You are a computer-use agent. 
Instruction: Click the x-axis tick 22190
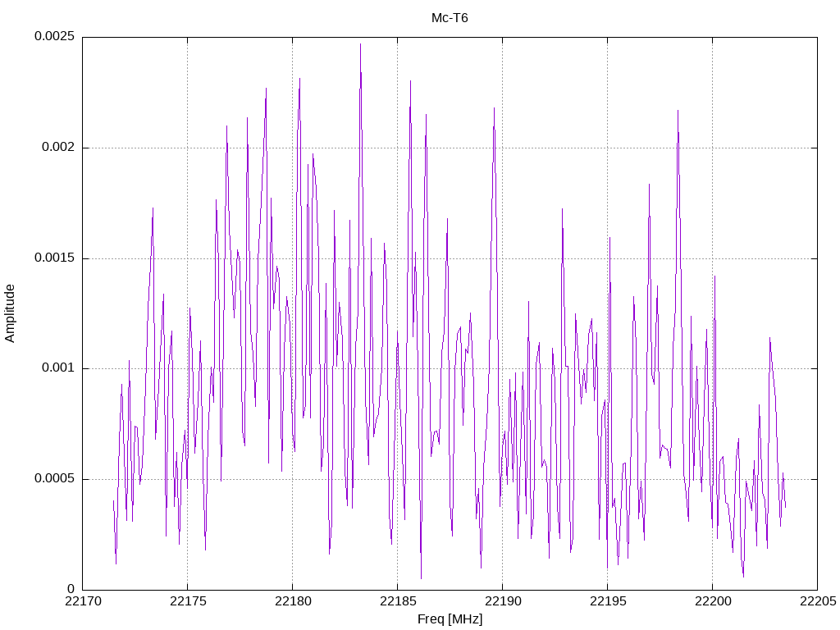[503, 601]
